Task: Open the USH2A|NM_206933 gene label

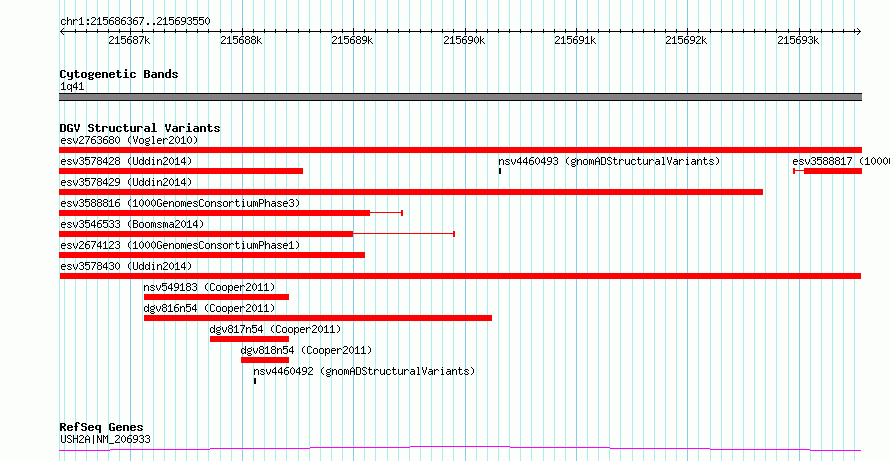Action: point(105,439)
